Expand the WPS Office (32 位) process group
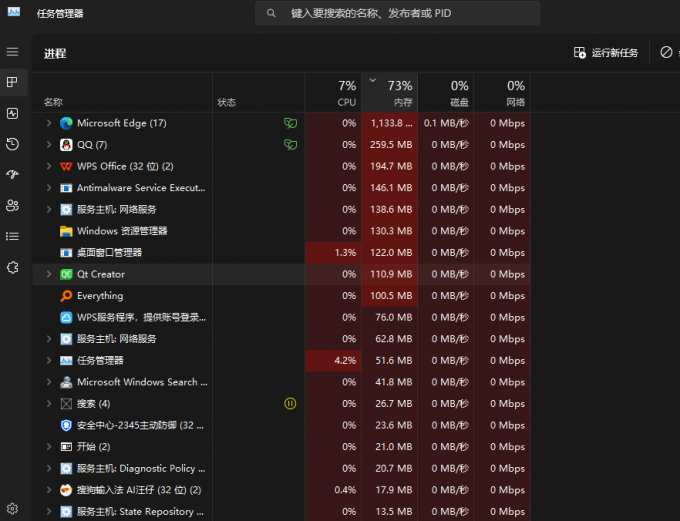The image size is (680, 521). tap(49, 166)
